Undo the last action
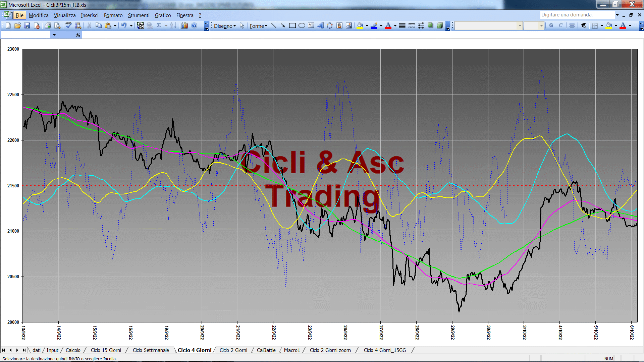 point(124,25)
